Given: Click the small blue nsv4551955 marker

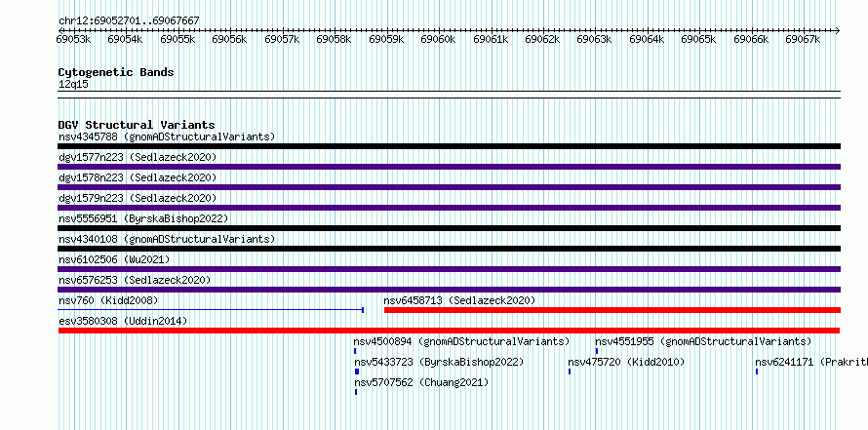Looking at the screenshot, I should coord(597,351).
